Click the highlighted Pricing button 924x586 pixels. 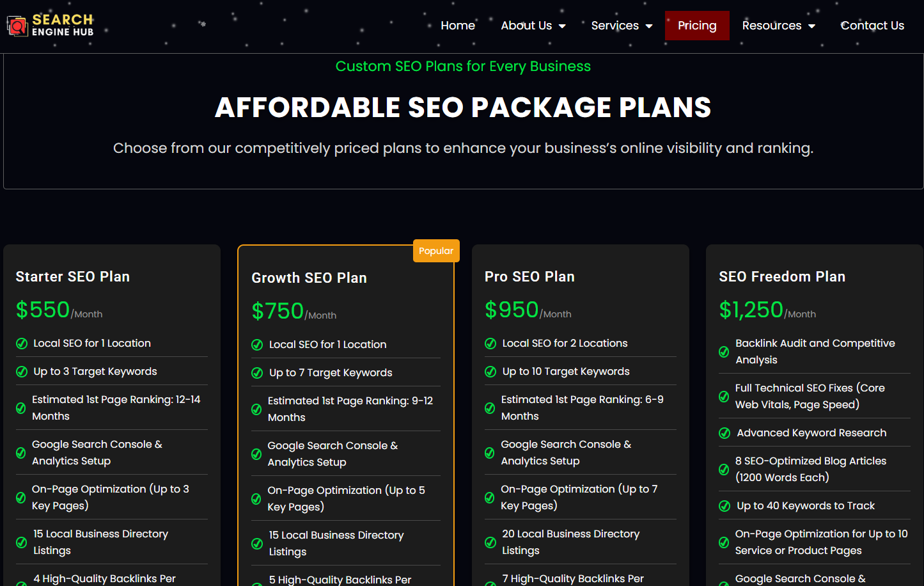point(697,26)
